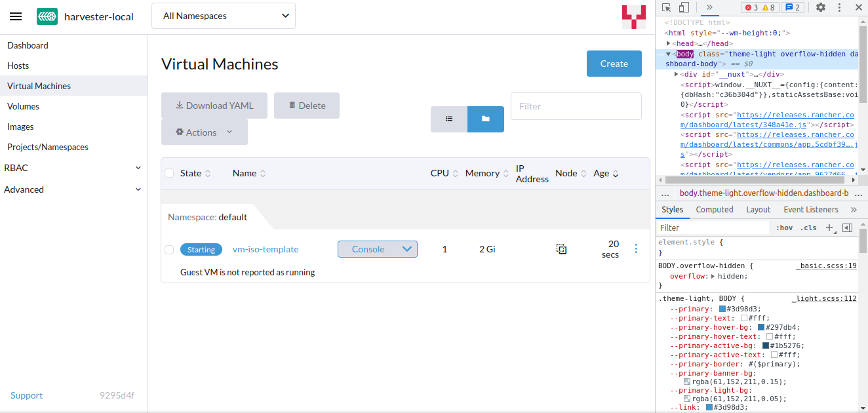The width and height of the screenshot is (868, 413).
Task: Close the DevTools panel
Action: (859, 8)
